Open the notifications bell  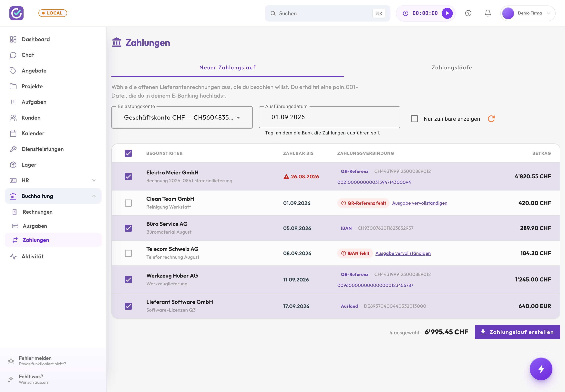(488, 13)
